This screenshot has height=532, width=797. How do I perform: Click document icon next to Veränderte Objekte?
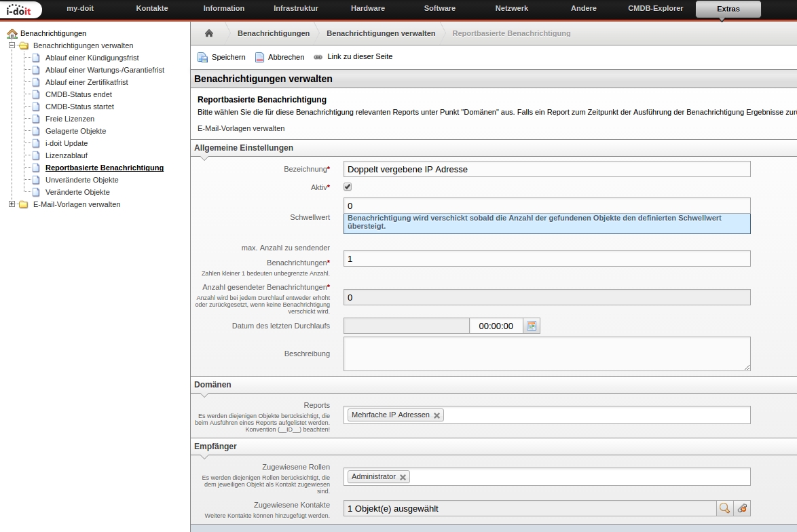point(36,192)
